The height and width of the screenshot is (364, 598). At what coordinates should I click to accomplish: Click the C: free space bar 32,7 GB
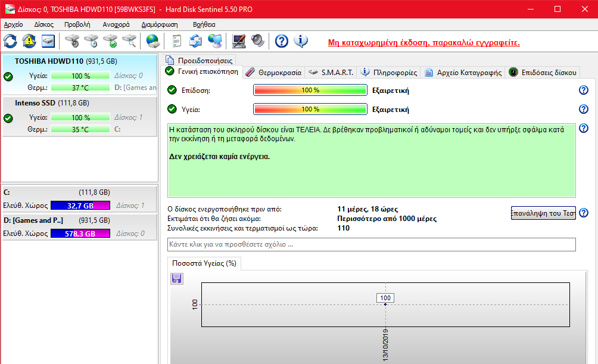pos(80,206)
